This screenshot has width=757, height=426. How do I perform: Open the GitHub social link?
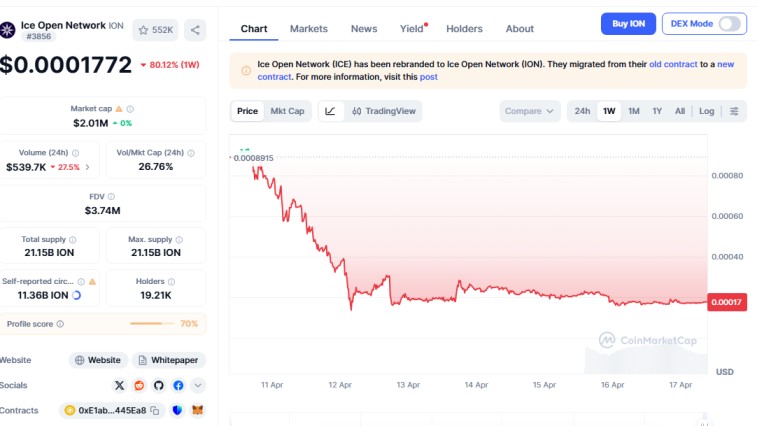(x=158, y=385)
